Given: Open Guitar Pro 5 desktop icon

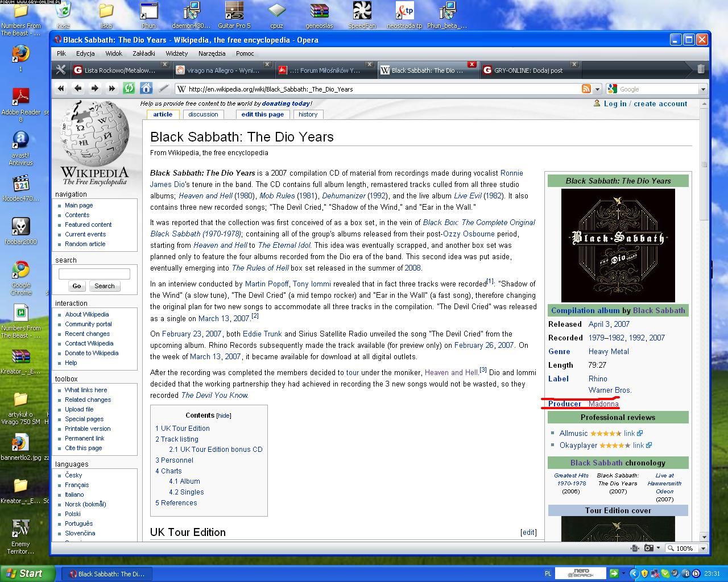Looking at the screenshot, I should click(234, 15).
